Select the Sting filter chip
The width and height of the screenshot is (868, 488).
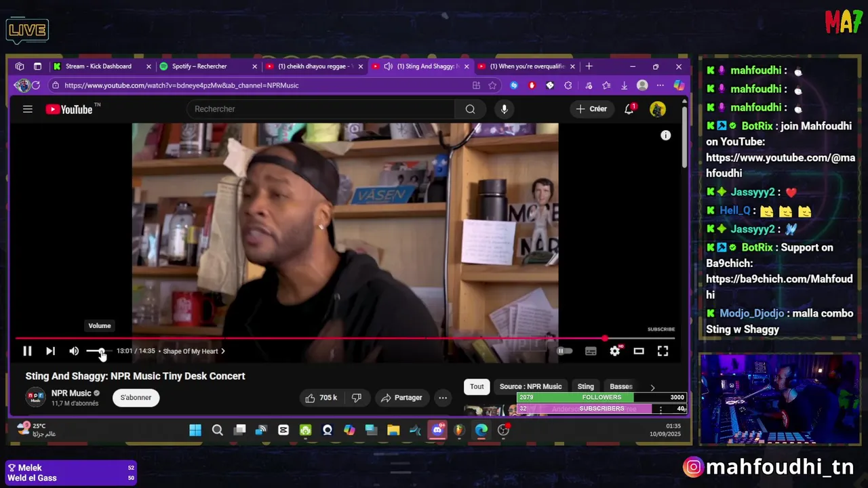tap(586, 387)
